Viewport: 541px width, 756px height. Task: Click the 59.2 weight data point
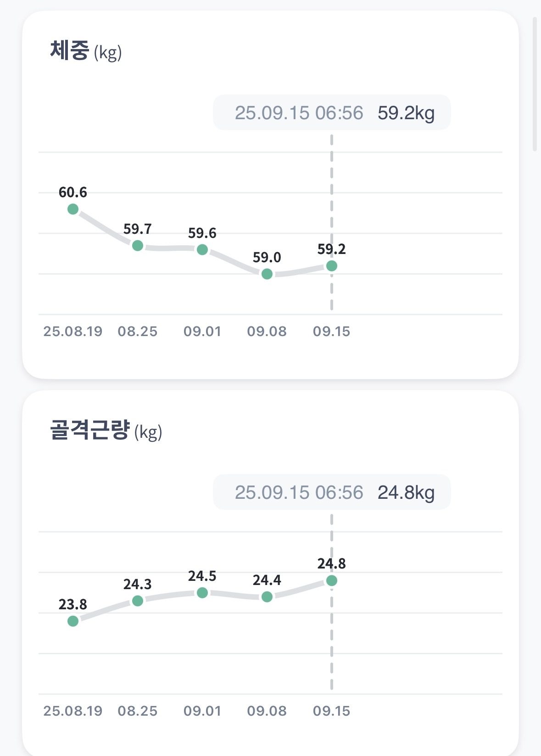point(332,266)
